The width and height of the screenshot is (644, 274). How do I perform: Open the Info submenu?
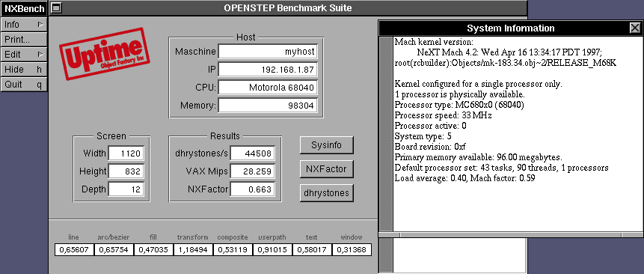24,25
